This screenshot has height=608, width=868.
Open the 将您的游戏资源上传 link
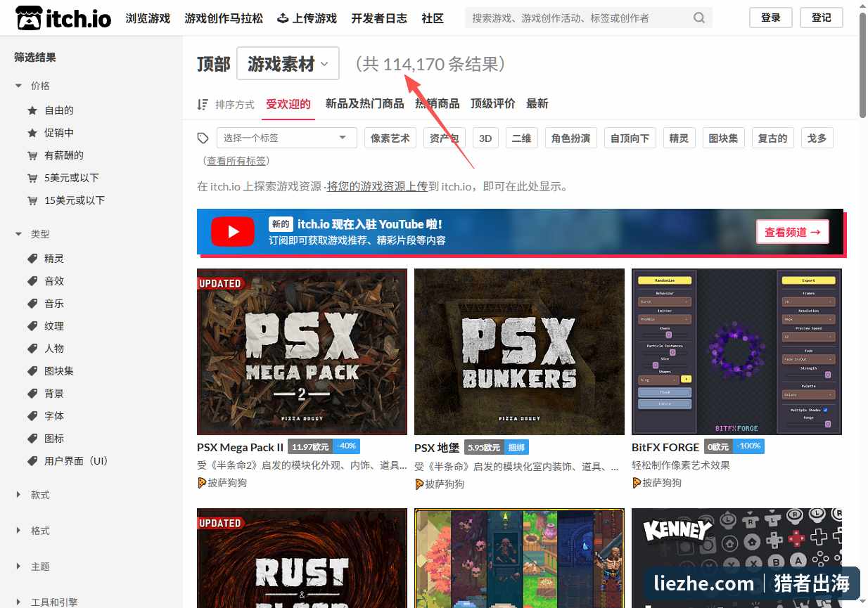point(377,186)
